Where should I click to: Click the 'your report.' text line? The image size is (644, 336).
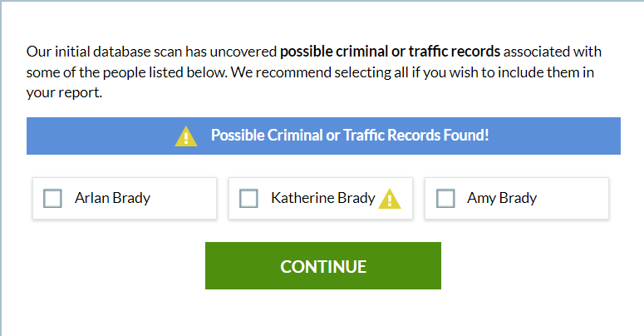(x=64, y=93)
